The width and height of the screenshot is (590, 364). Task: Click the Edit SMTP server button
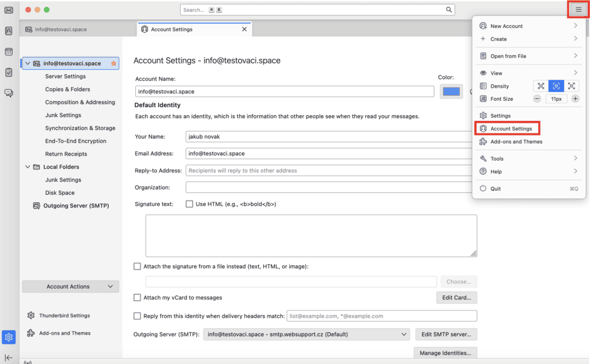pos(446,334)
